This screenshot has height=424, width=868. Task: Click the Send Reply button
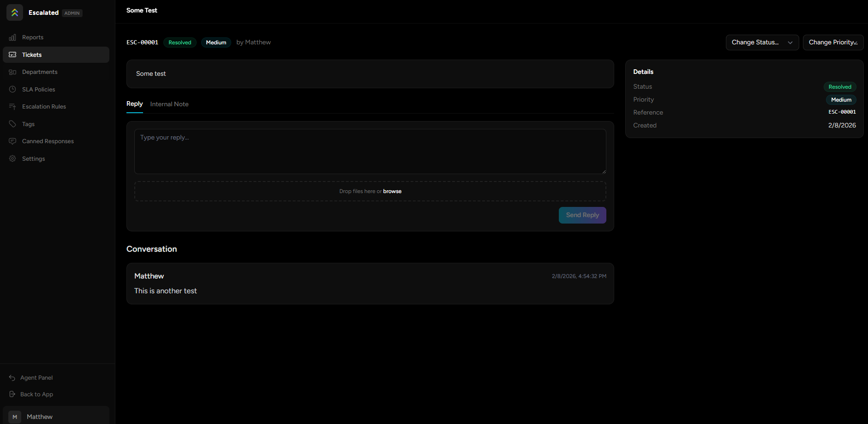(x=582, y=215)
